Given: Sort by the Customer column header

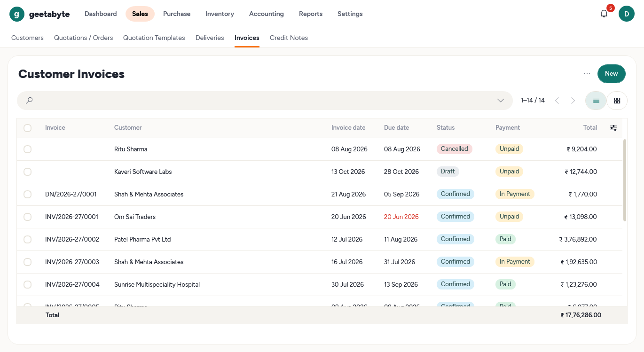Looking at the screenshot, I should (128, 128).
